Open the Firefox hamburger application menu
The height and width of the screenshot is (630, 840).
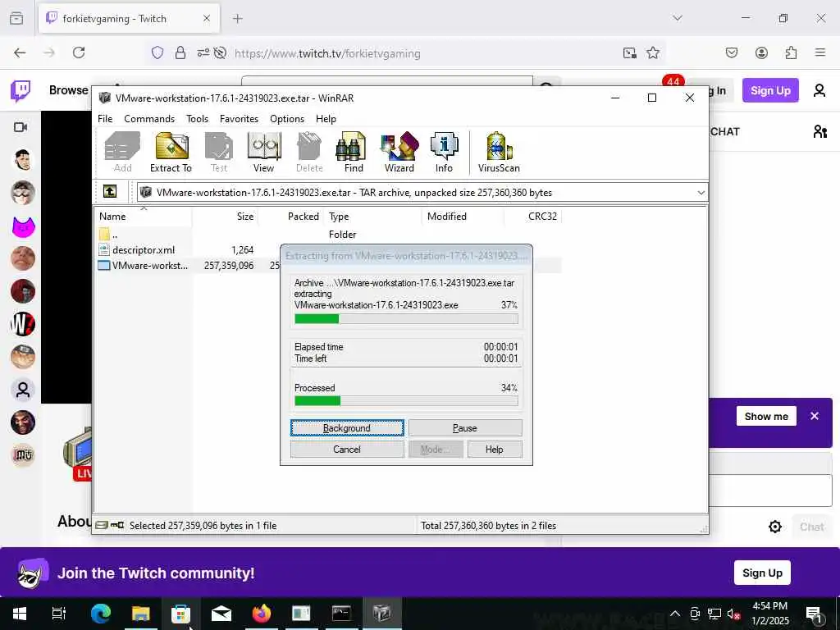click(819, 52)
